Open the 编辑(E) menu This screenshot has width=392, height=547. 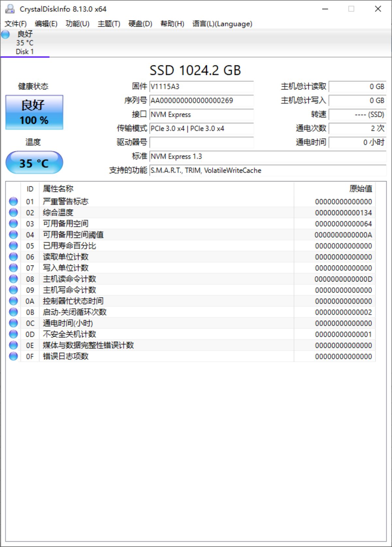click(46, 24)
